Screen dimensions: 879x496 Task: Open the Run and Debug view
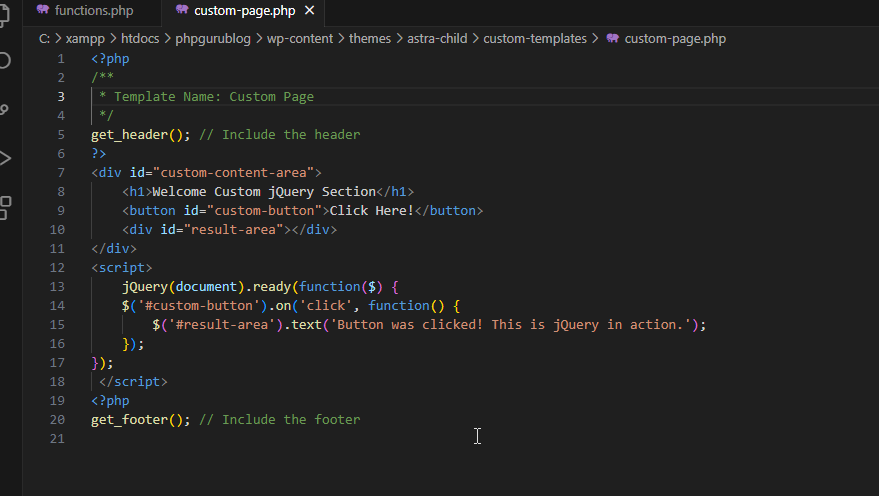click(x=4, y=158)
